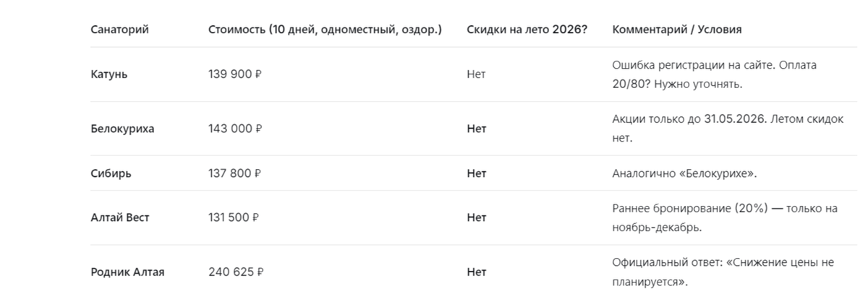The image size is (868, 294).
Task: Select the Акции только до 31.05.2026 comment
Action: [x=728, y=129]
